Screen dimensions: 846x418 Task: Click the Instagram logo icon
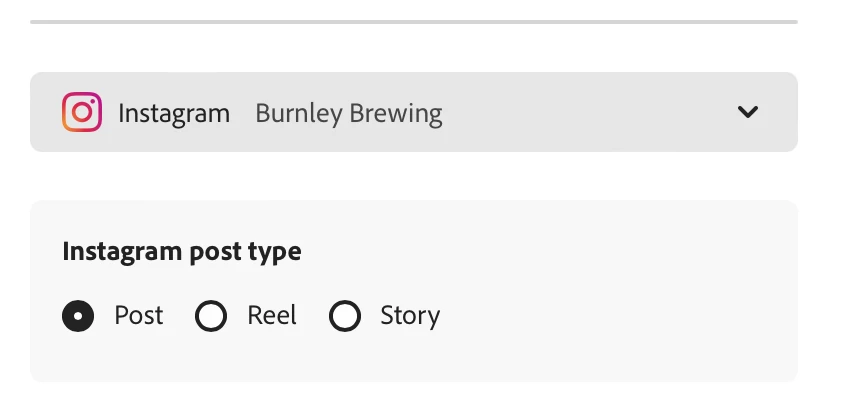[82, 112]
